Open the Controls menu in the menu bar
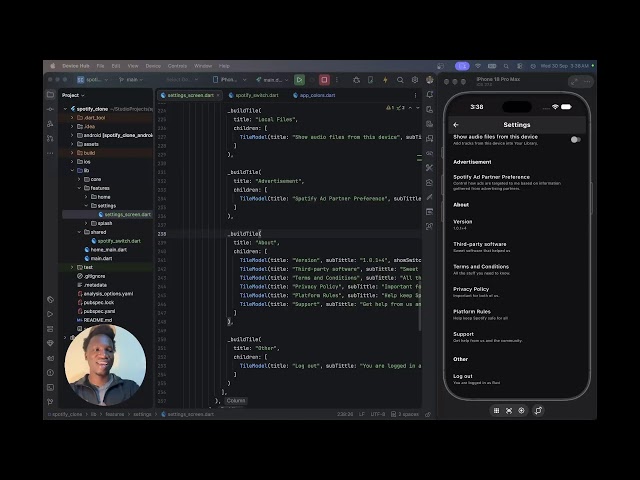Viewport: 640px width, 480px height. [177, 66]
